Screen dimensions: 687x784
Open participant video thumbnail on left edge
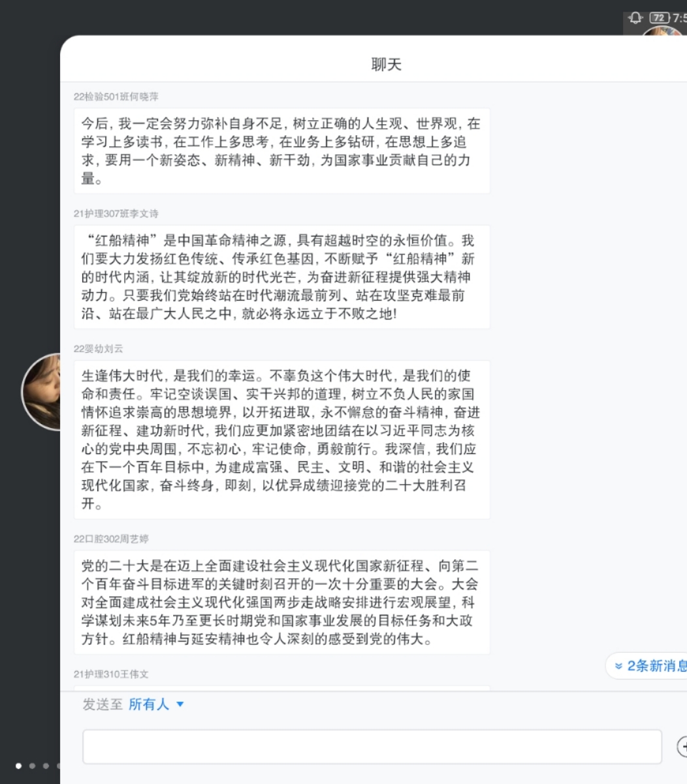pos(41,391)
